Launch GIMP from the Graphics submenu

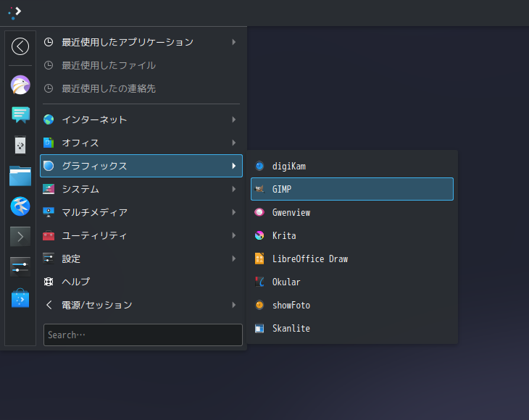[352, 189]
